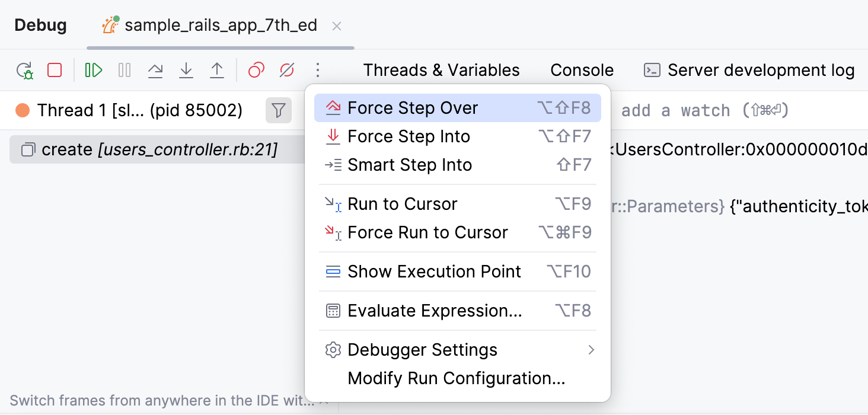Viewport: 868px width, 415px height.
Task: Choose Modify Run Configuration
Action: coord(457,378)
